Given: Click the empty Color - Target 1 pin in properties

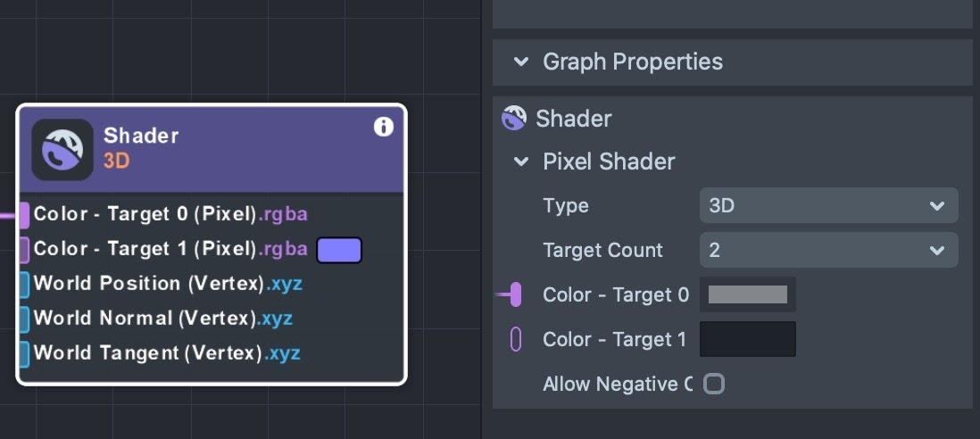Looking at the screenshot, I should tap(515, 339).
